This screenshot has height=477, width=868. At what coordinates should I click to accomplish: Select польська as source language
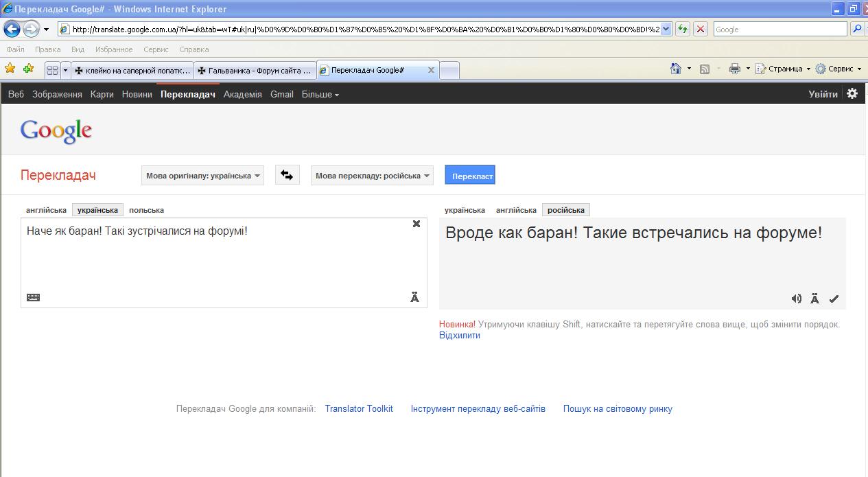pyautogui.click(x=146, y=210)
